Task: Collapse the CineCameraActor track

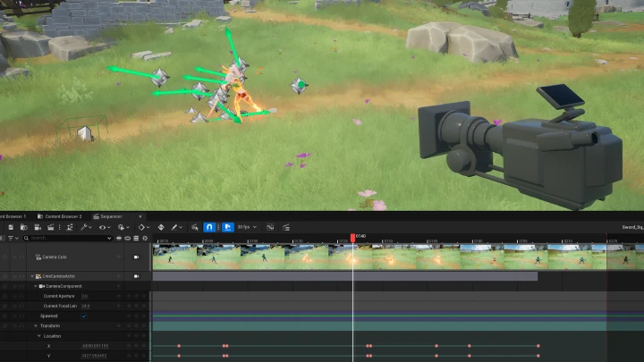Action: [x=32, y=276]
